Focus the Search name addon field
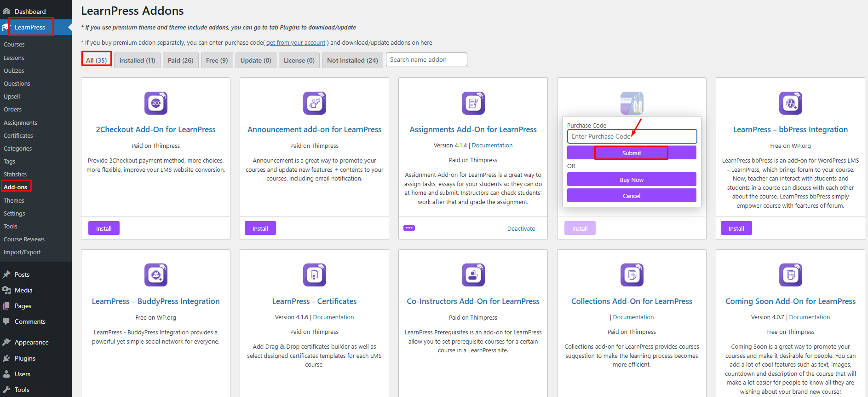 [x=426, y=59]
